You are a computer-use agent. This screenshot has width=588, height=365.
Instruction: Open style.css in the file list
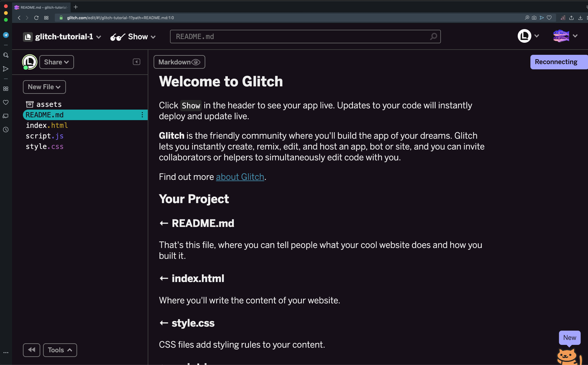pyautogui.click(x=45, y=146)
